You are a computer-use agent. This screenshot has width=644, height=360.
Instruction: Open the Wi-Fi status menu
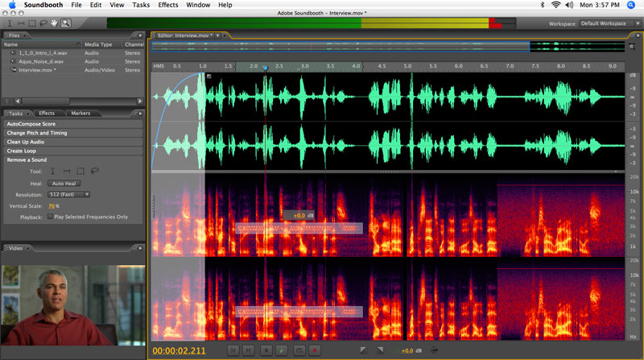[x=555, y=5]
